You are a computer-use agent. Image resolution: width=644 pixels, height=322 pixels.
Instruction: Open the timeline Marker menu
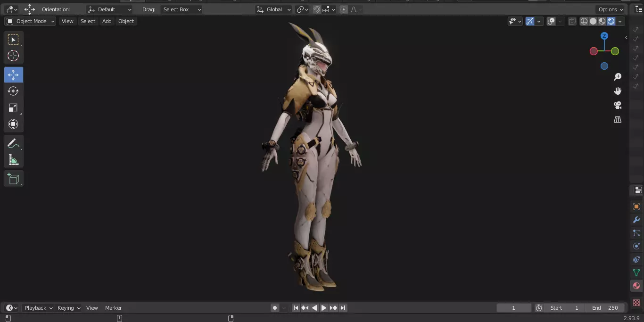(113, 308)
